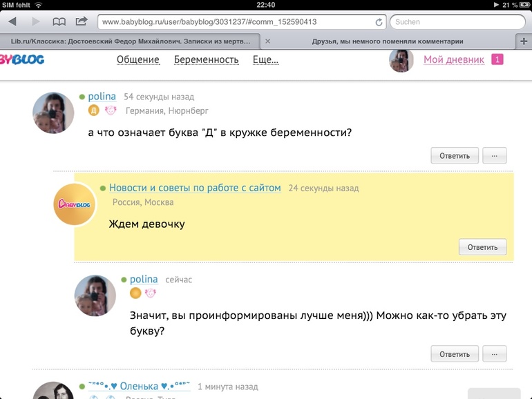Open a new tab with plus button
Screen dimensions: 532x399
click(524, 41)
